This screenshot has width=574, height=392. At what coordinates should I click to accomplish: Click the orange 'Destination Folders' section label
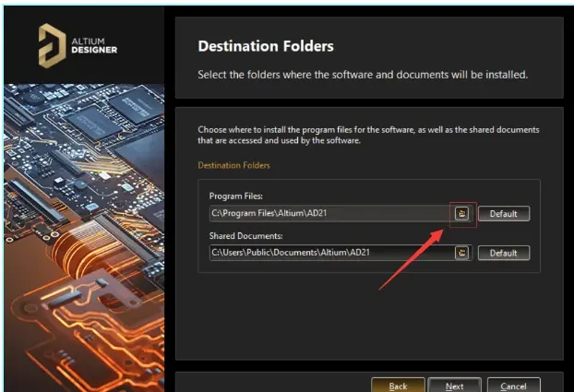click(233, 165)
